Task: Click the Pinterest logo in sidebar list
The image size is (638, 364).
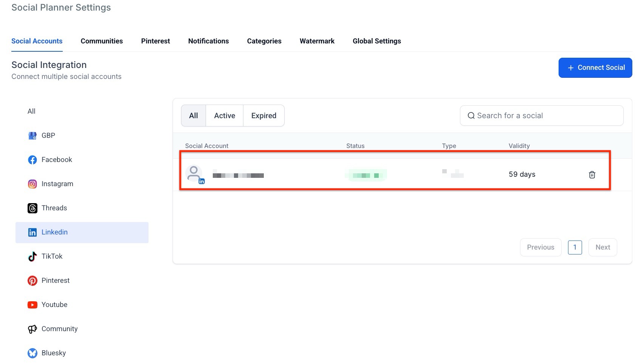Action: pyautogui.click(x=33, y=281)
